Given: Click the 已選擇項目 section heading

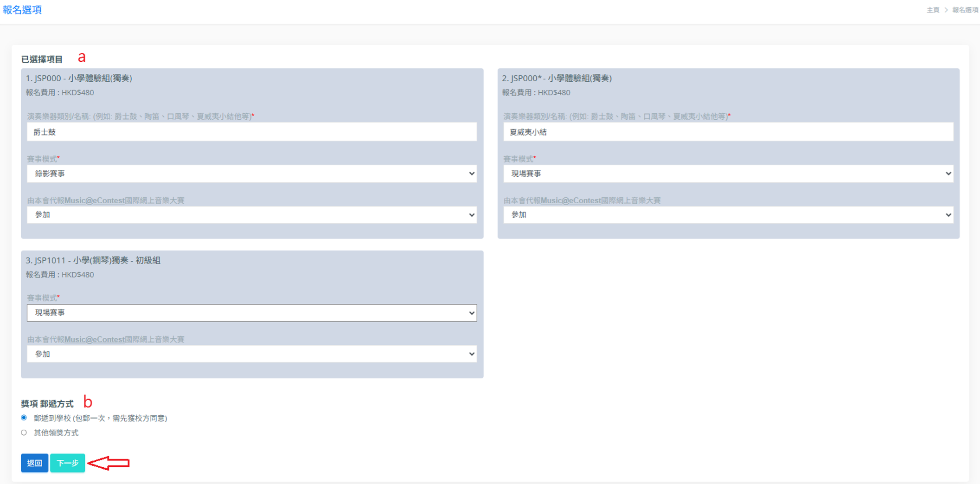Looking at the screenshot, I should (42, 59).
